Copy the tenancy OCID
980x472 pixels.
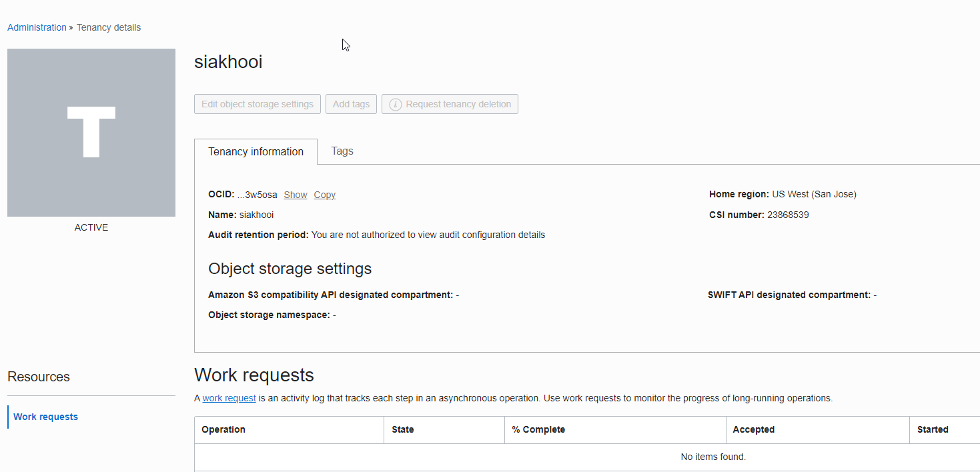pos(324,194)
